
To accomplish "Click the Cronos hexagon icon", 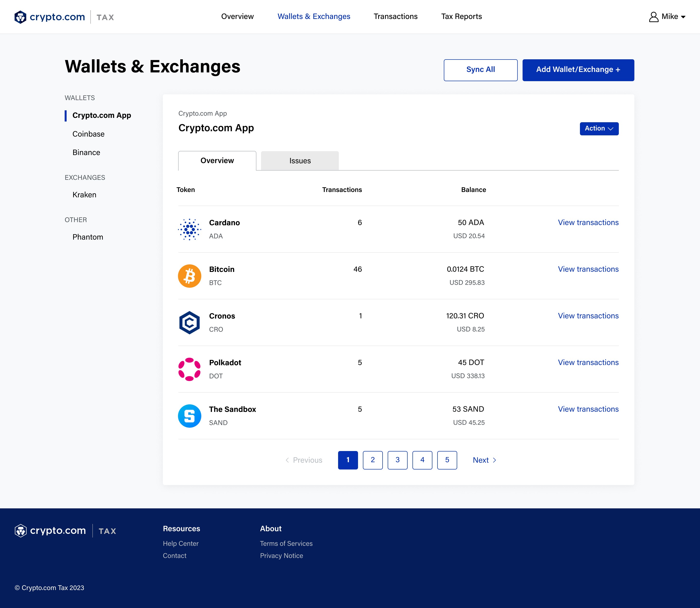I will [189, 323].
